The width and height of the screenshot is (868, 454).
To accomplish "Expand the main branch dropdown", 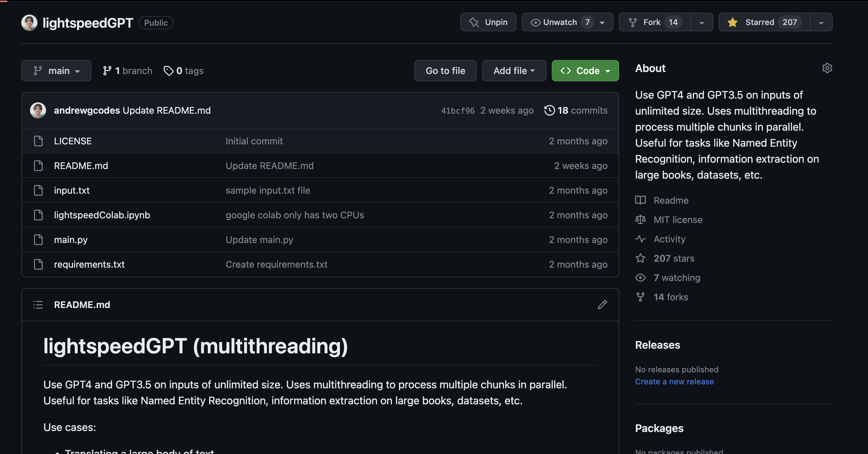I will coord(56,71).
